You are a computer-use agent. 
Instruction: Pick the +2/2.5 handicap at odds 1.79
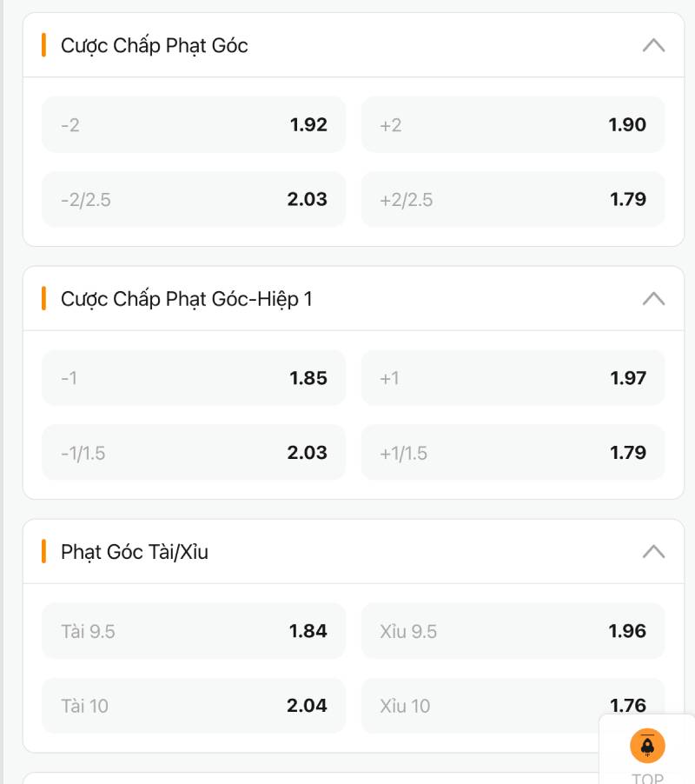click(x=513, y=199)
